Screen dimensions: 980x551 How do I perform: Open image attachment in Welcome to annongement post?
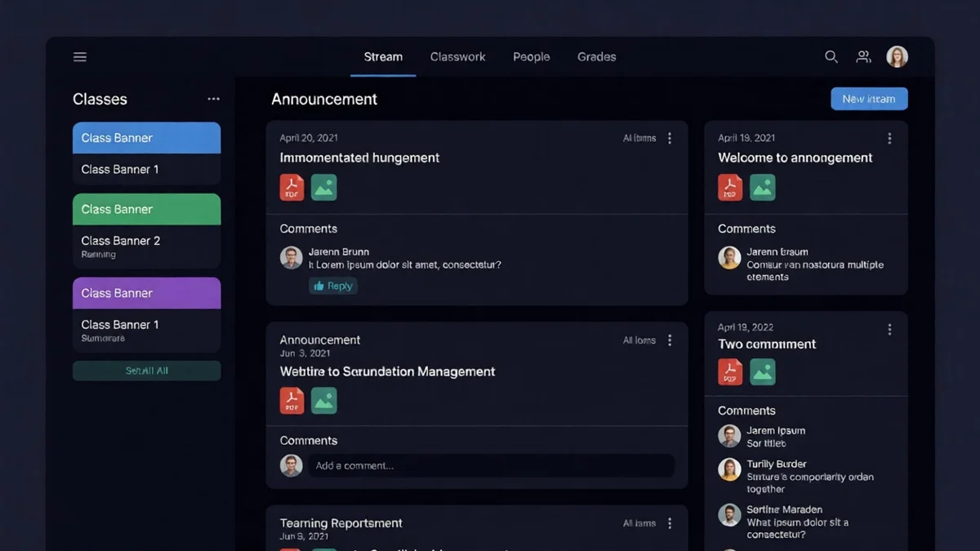[763, 187]
